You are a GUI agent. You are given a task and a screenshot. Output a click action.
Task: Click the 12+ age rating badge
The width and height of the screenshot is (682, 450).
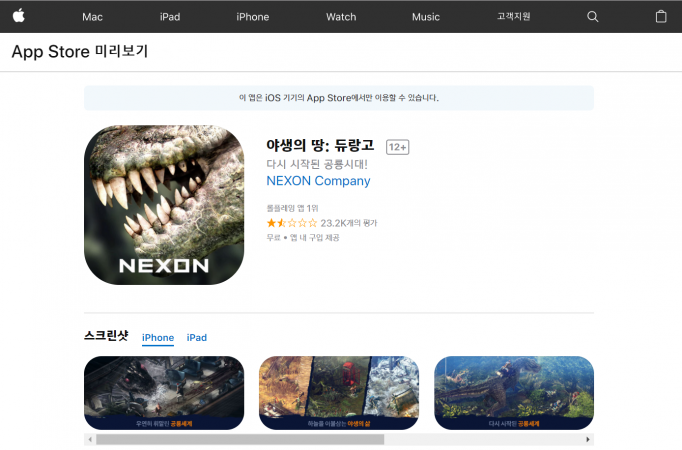coord(397,147)
